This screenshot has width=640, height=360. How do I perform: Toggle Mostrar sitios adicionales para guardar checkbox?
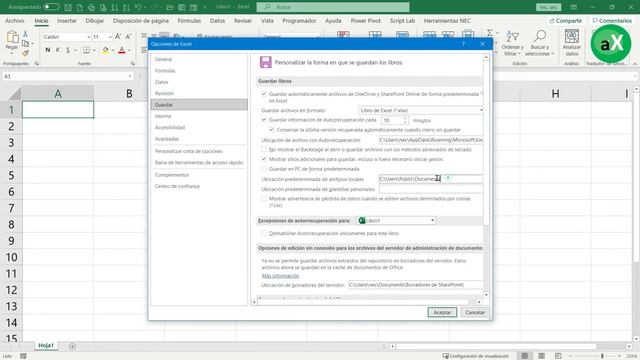click(264, 159)
